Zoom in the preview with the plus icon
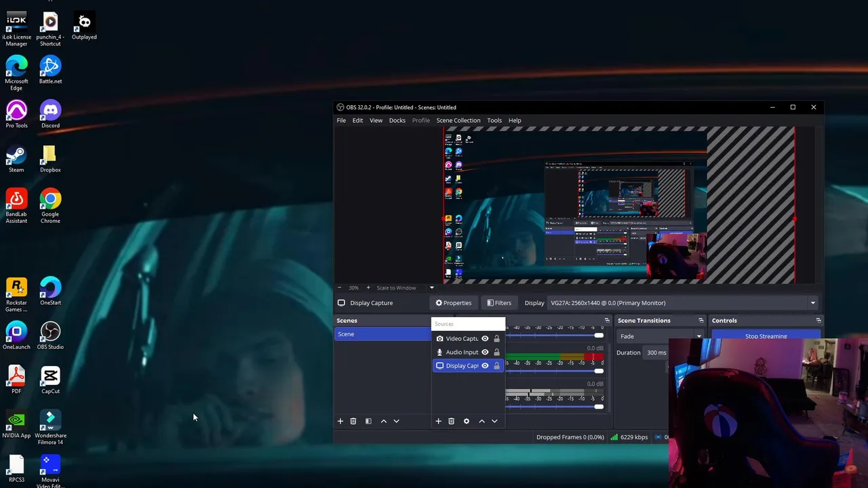This screenshot has width=868, height=488. coord(368,287)
